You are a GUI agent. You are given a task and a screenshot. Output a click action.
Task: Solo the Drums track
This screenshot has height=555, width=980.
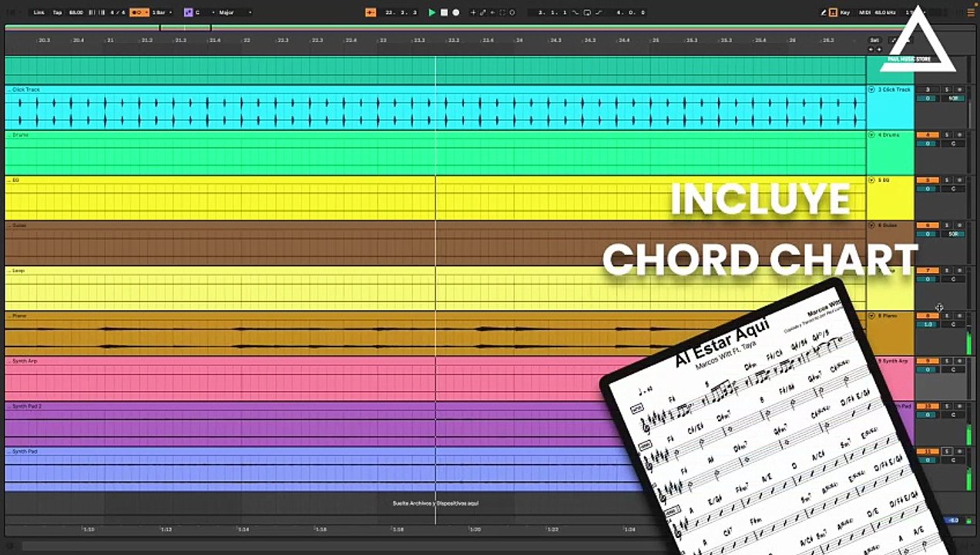(947, 135)
